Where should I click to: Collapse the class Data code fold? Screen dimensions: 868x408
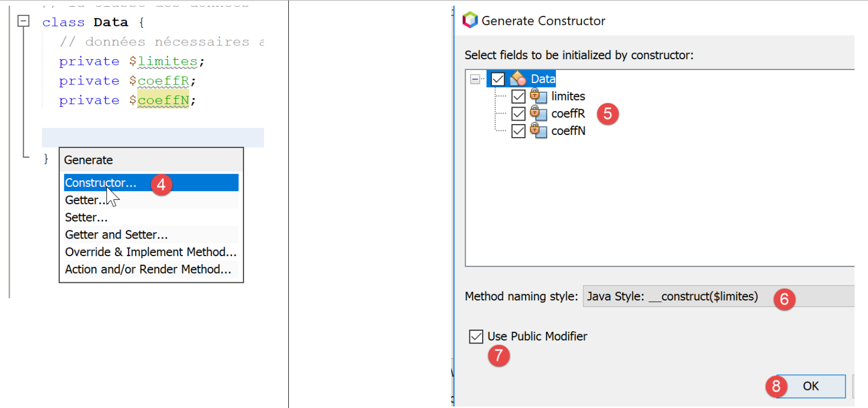pyautogui.click(x=23, y=21)
